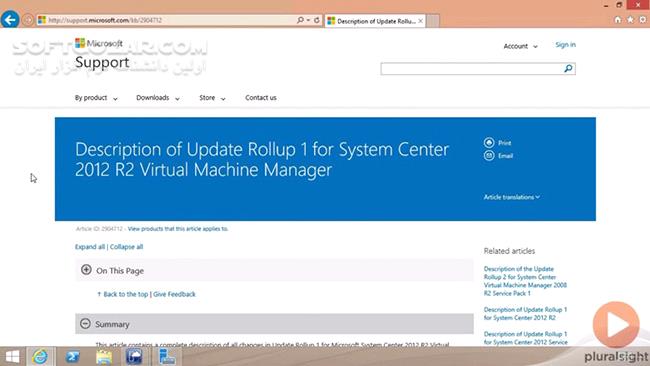Expand the Store menu
Screen dimensions: 650x366
[212, 98]
